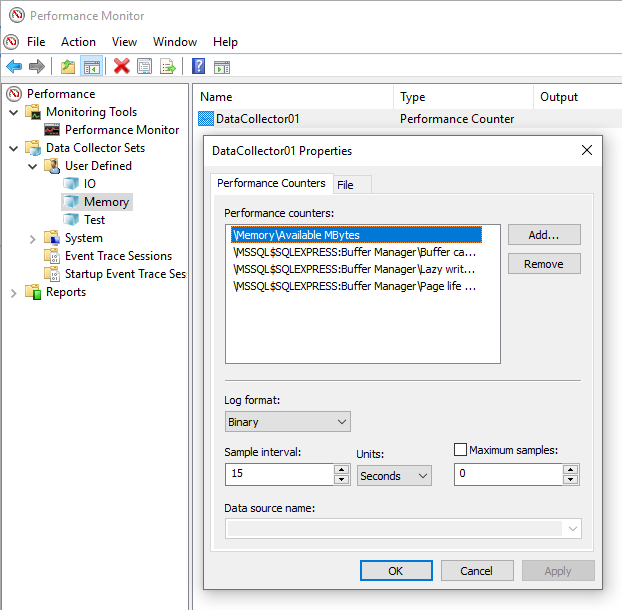Switch to the File tab

pyautogui.click(x=352, y=185)
